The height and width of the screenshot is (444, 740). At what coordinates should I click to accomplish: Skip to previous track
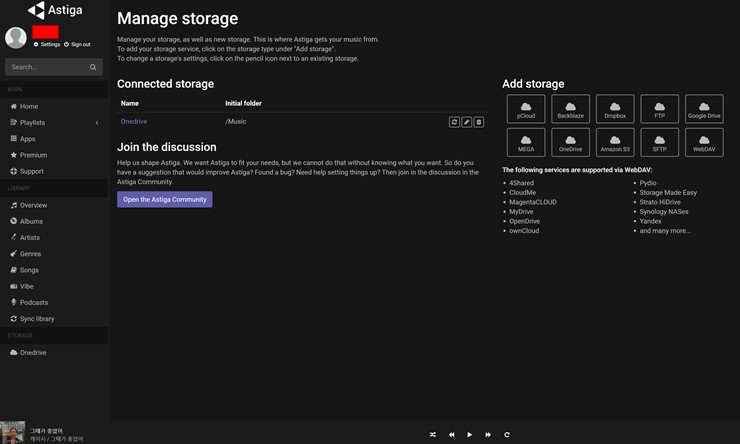click(x=452, y=435)
